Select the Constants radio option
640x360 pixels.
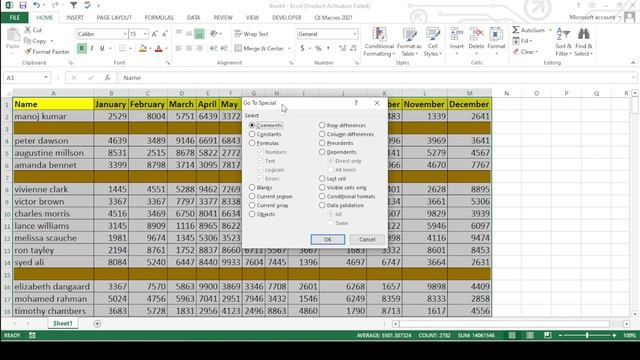252,134
